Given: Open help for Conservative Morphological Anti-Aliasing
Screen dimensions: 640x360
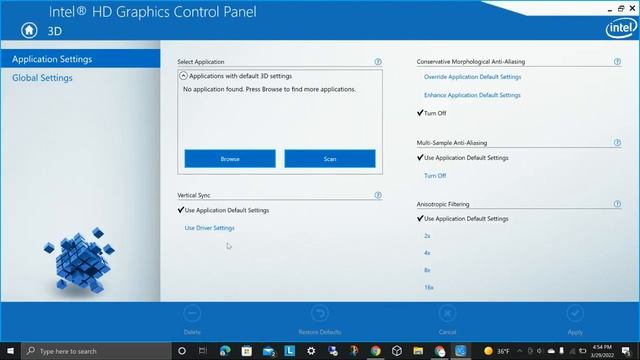Looking at the screenshot, I should (x=617, y=61).
